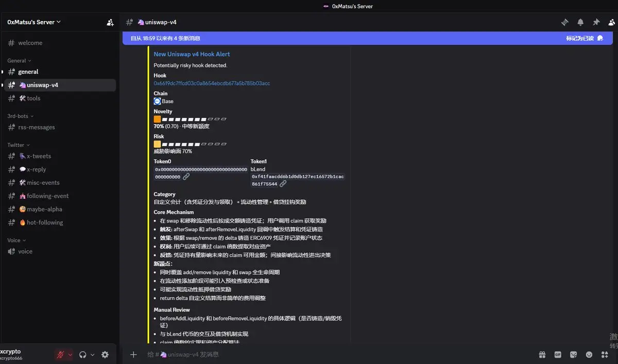
Task: Collapse the 3rd-bots category
Action: click(21, 116)
